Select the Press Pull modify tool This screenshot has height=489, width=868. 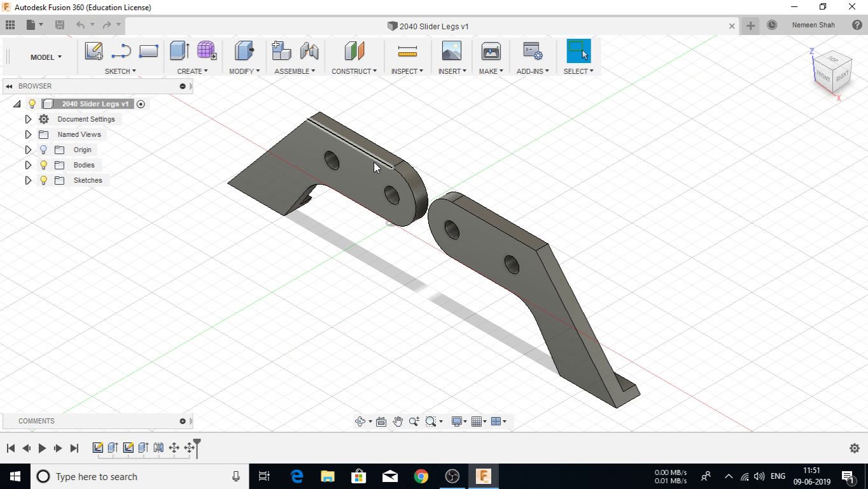(244, 51)
